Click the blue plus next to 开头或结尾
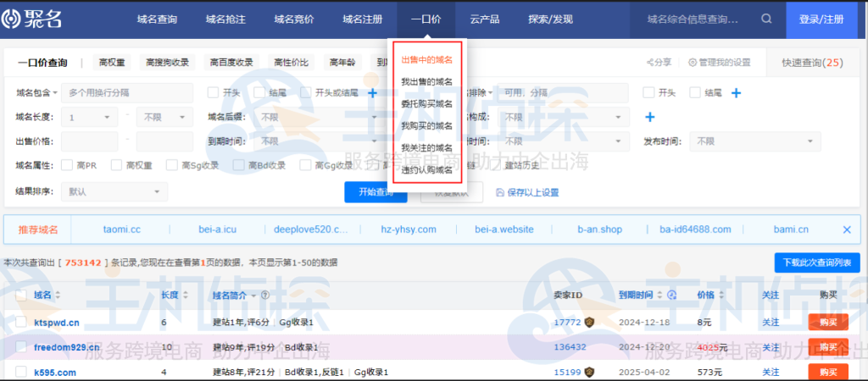The height and width of the screenshot is (381, 868). pyautogui.click(x=373, y=93)
